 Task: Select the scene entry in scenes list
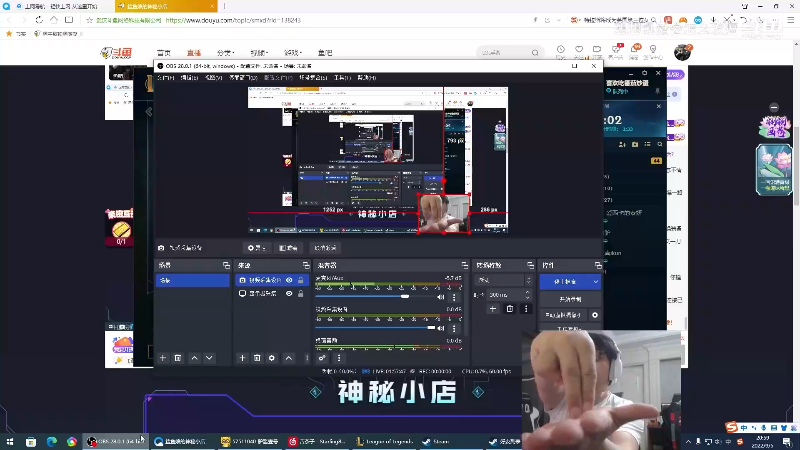click(x=192, y=280)
